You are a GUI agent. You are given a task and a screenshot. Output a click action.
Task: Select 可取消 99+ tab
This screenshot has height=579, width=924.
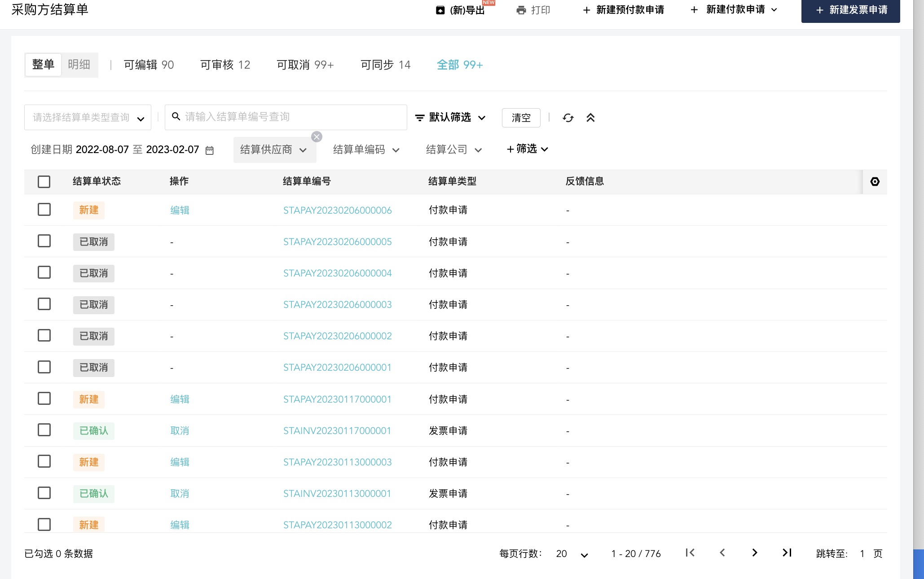coord(305,65)
